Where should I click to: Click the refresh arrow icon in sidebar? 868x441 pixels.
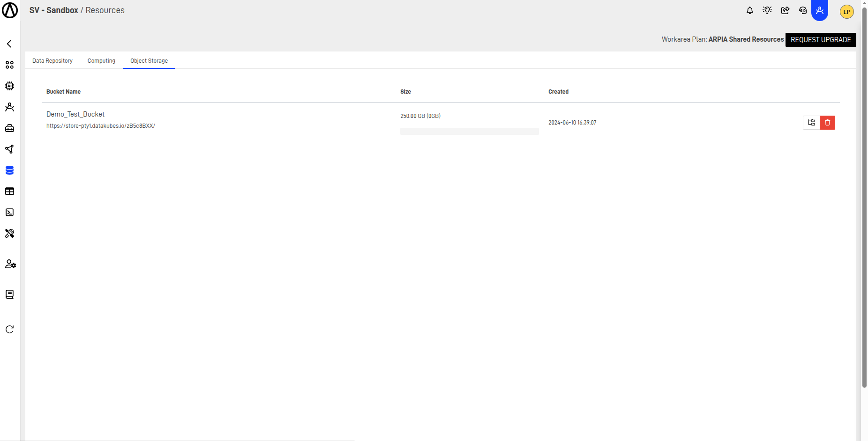(9, 329)
